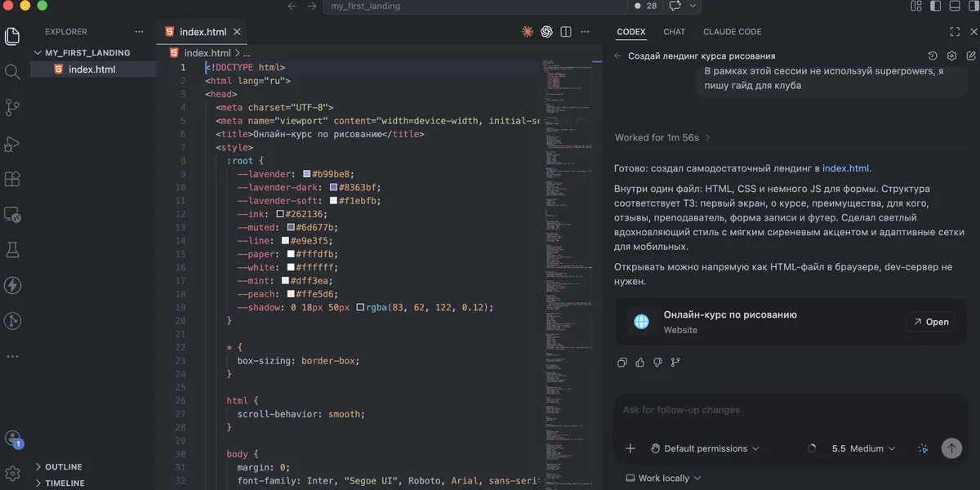Open the Explorer view in activity bar
This screenshot has width=980, height=490.
pyautogui.click(x=12, y=36)
